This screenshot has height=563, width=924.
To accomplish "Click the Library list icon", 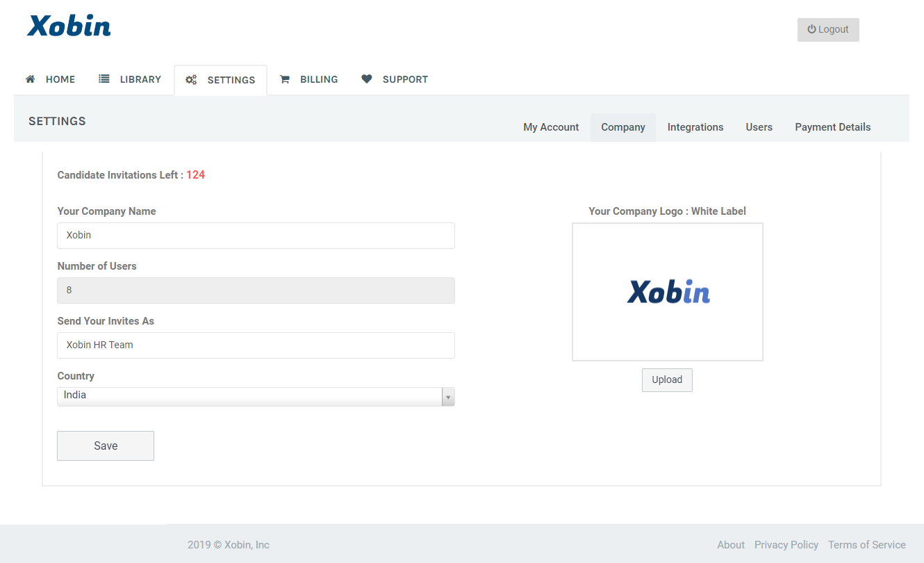I will click(x=104, y=79).
